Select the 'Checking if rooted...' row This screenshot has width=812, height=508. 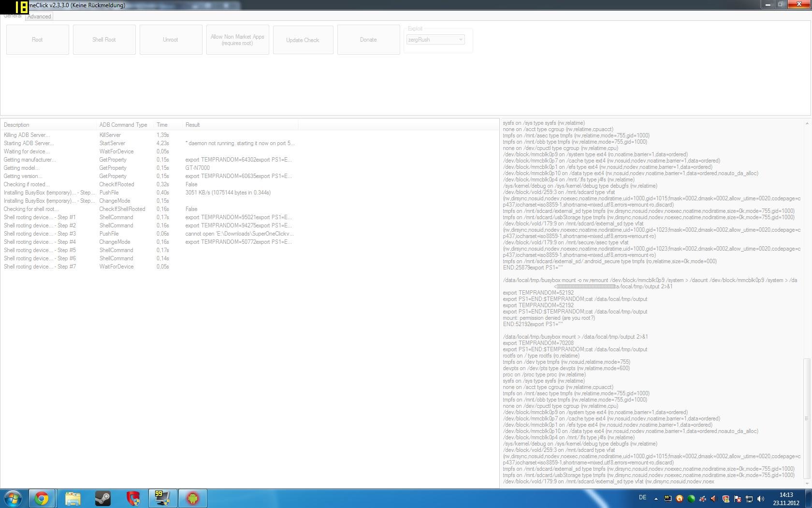(149, 184)
